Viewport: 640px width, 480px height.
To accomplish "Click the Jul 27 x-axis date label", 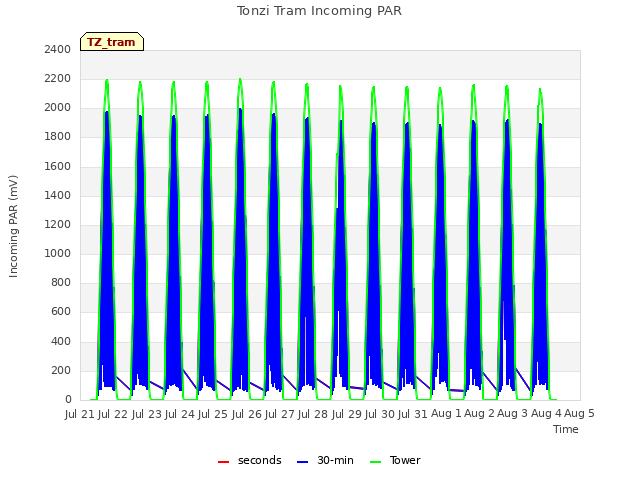I will 280,414.
